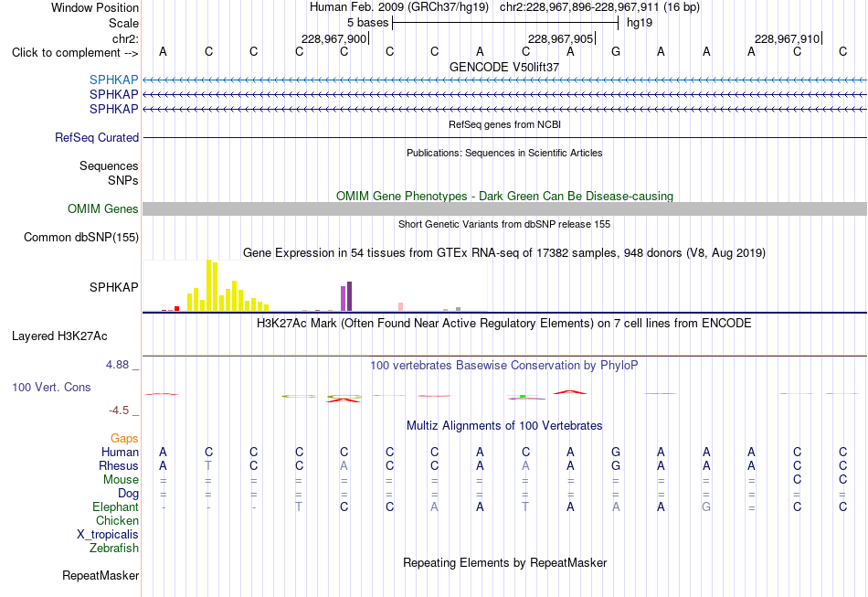Screen dimensions: 868x597
Task: Open the 100 Vert. Cons label
Action: pos(51,387)
